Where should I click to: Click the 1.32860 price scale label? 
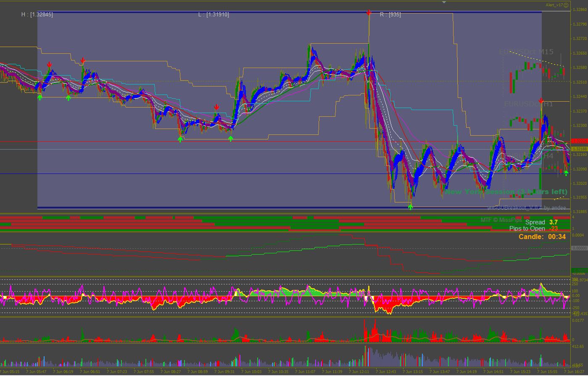coord(580,9)
